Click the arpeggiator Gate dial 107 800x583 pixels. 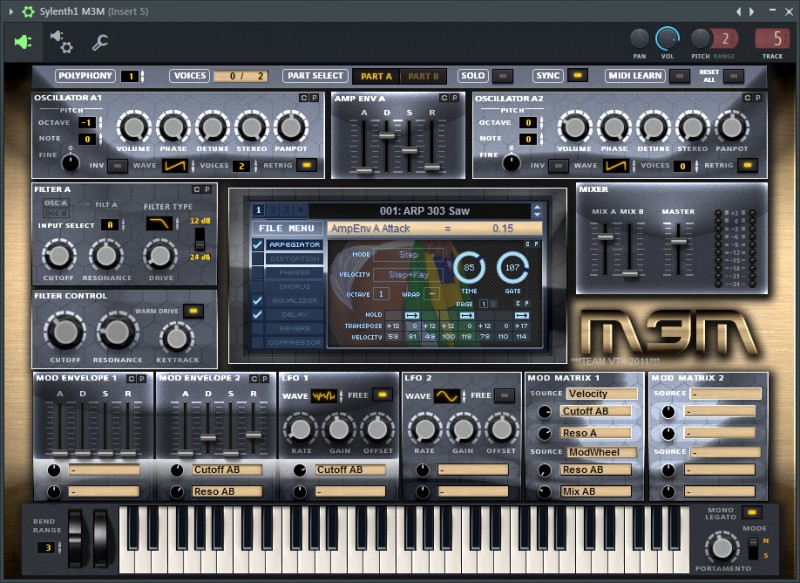512,268
